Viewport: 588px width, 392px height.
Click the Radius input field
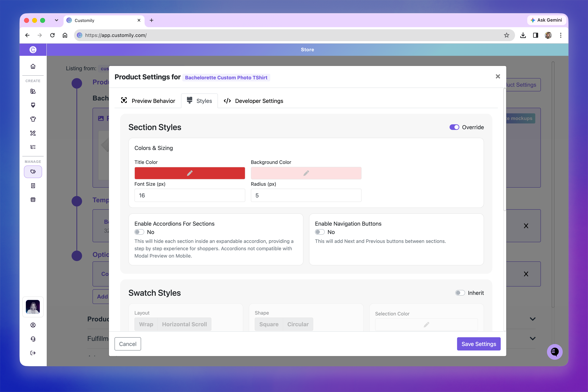[306, 195]
